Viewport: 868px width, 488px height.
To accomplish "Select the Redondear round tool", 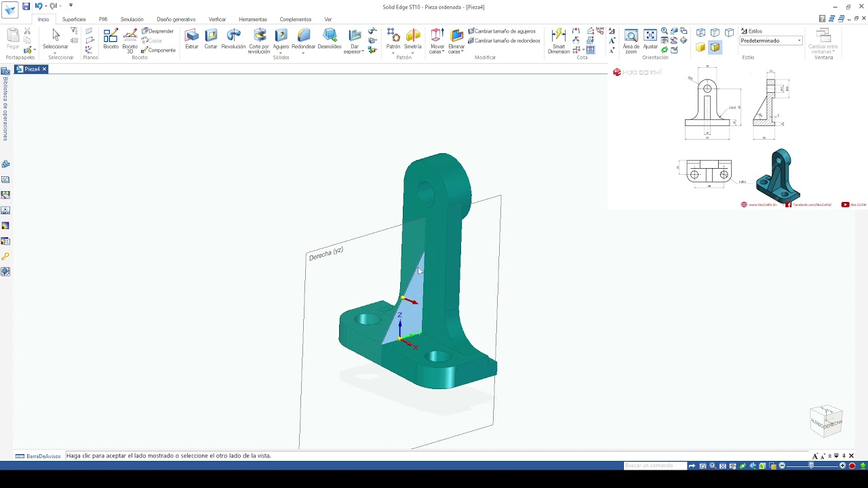I will click(x=303, y=39).
